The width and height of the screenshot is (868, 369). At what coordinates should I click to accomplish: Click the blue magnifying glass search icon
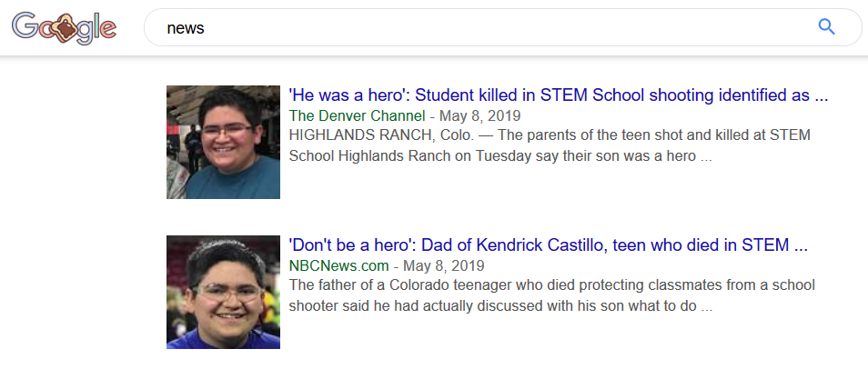(x=826, y=27)
